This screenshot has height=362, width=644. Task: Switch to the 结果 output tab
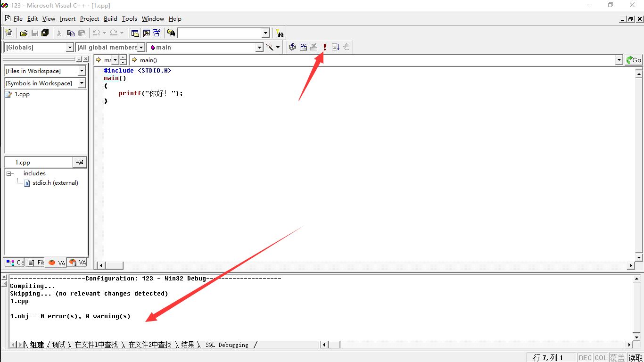tap(188, 345)
